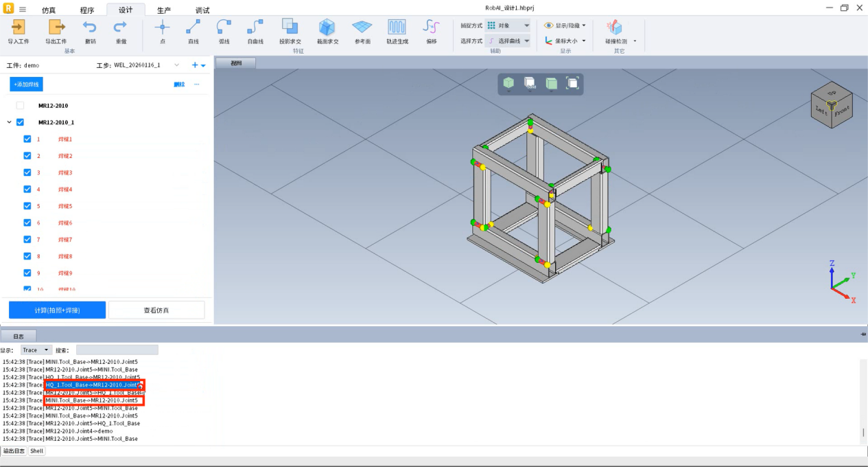Tick the unchecked MR12-2010 checkbox
Image resolution: width=868 pixels, height=467 pixels.
[20, 106]
